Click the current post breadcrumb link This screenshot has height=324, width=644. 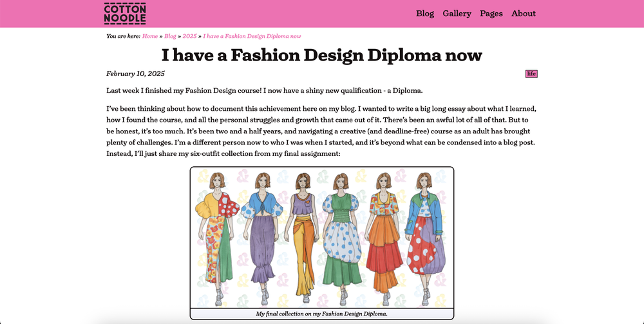(252, 36)
